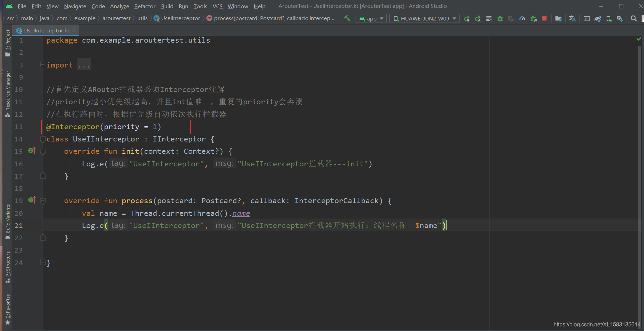
Task: Open the File menu
Action: pyautogui.click(x=22, y=6)
